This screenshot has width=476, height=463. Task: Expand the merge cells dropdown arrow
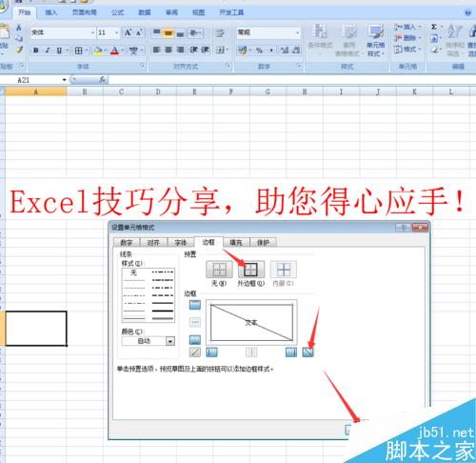(228, 50)
